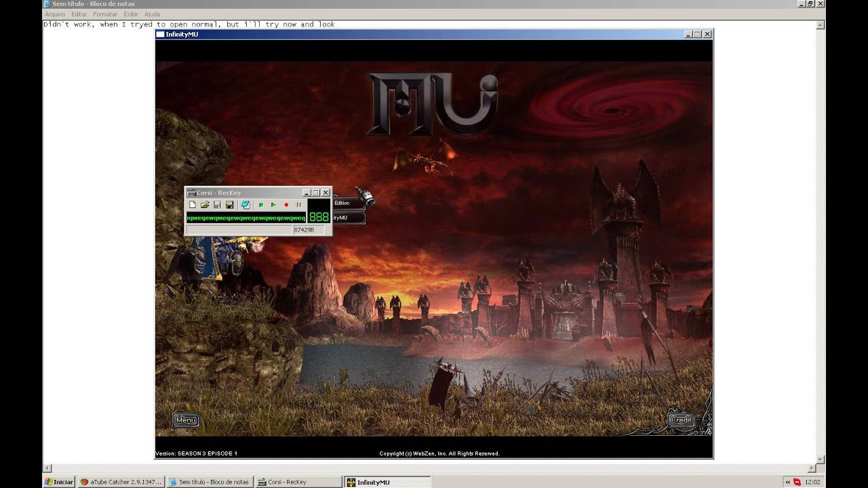Image resolution: width=868 pixels, height=488 pixels.
Task: Click the New file icon in RecKey
Action: pyautogui.click(x=193, y=205)
